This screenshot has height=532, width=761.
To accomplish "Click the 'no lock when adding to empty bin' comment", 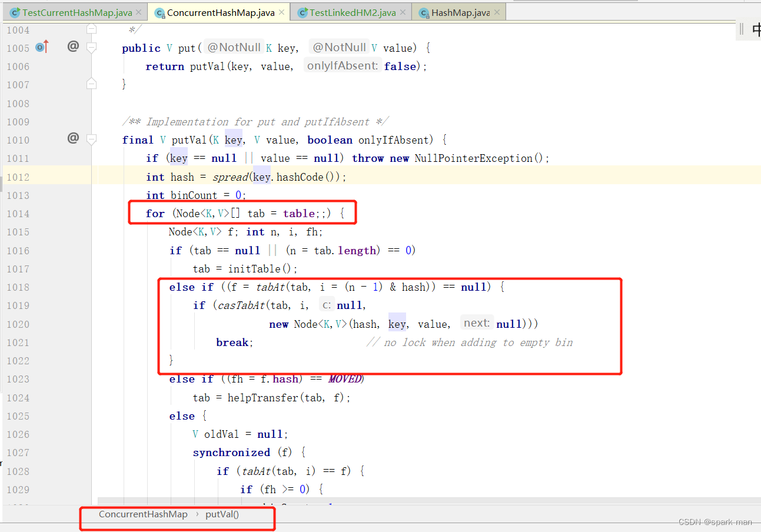I will tap(469, 343).
